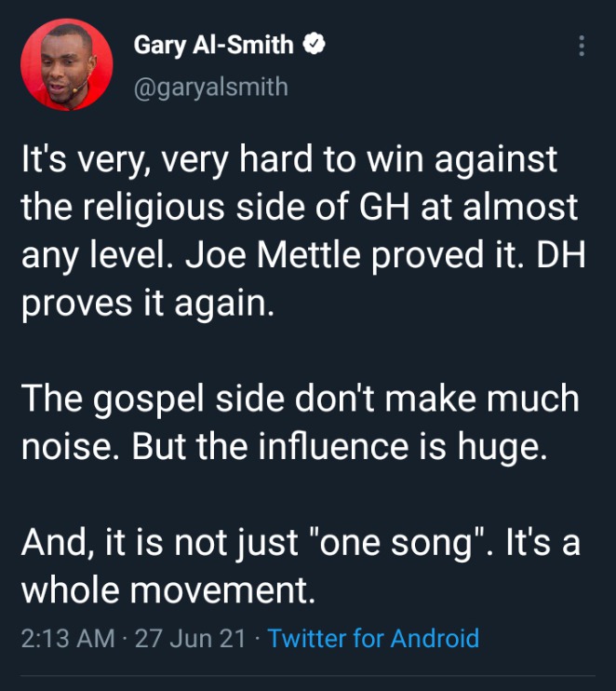Click the 2:13 AM timestamp
The width and height of the screenshot is (616, 691).
pyautogui.click(x=68, y=639)
